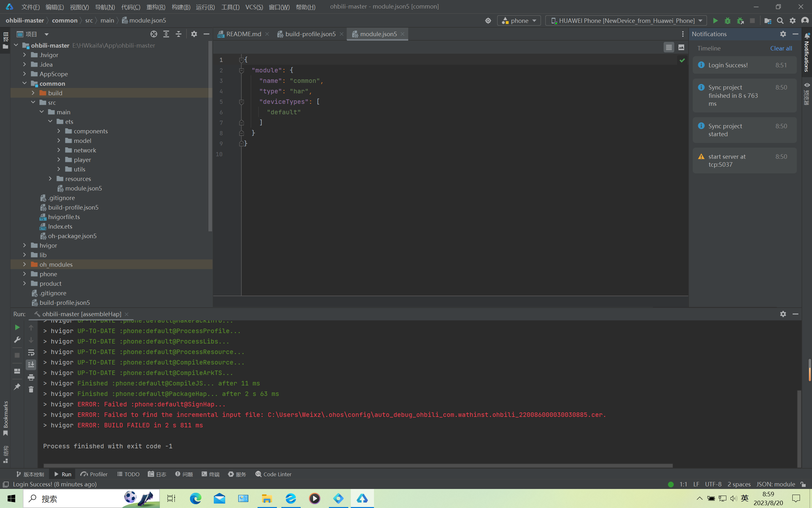Expand the components folder

tap(59, 131)
